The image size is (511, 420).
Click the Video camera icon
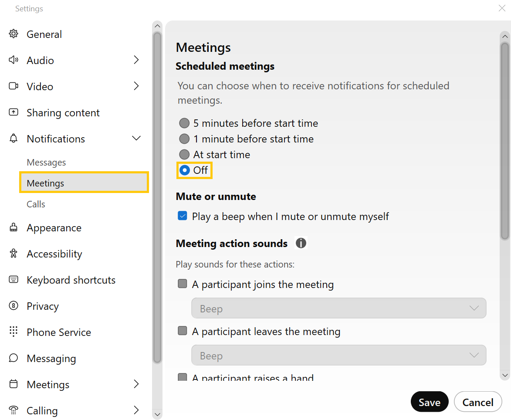[x=14, y=86]
